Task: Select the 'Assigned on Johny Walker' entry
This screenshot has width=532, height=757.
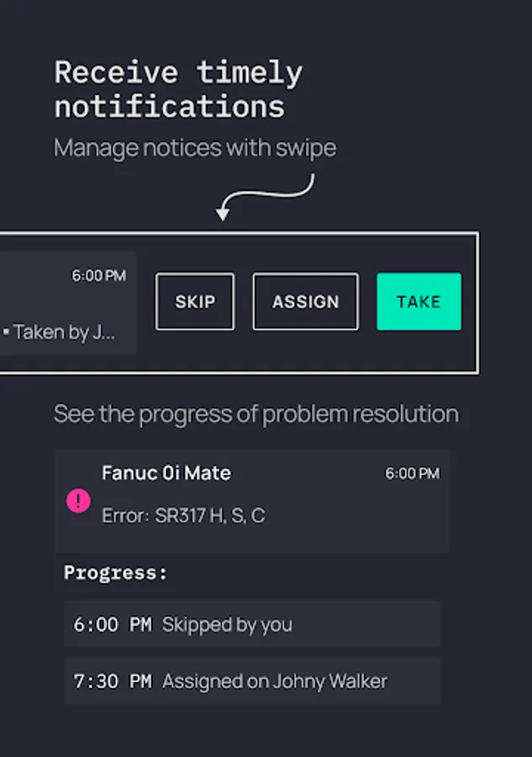Action: pos(275,681)
